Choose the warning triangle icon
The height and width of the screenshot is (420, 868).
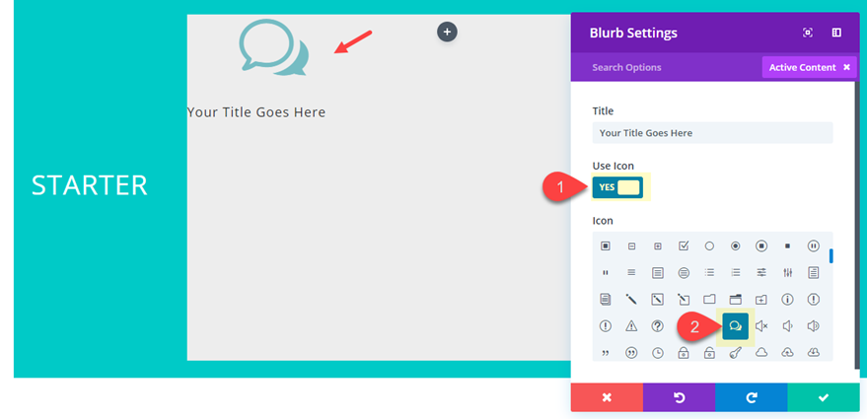(631, 326)
